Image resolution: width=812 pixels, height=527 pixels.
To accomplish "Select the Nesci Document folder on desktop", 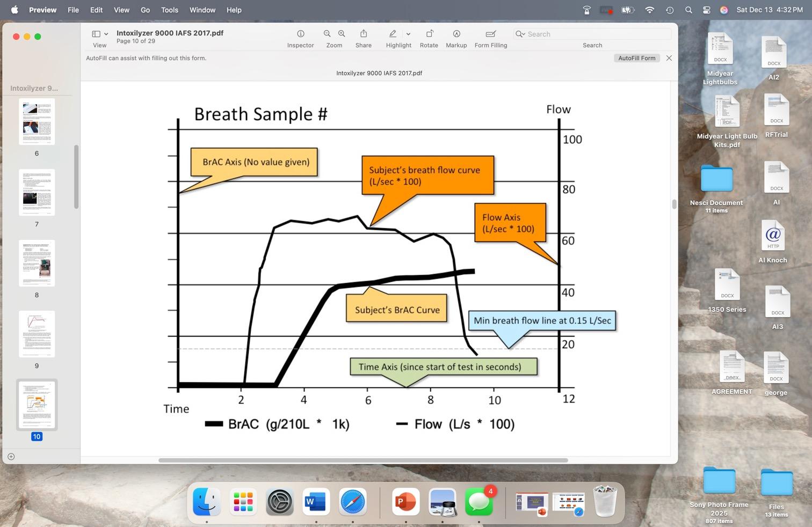I will (716, 189).
